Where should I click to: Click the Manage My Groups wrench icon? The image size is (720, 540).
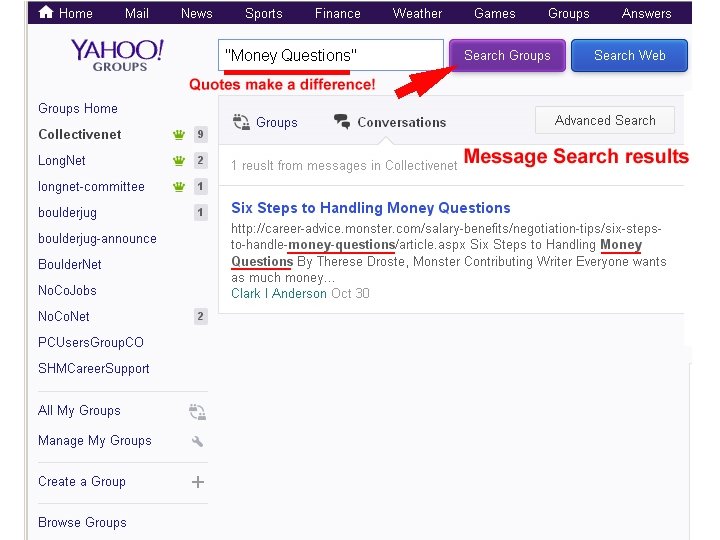pyautogui.click(x=197, y=441)
